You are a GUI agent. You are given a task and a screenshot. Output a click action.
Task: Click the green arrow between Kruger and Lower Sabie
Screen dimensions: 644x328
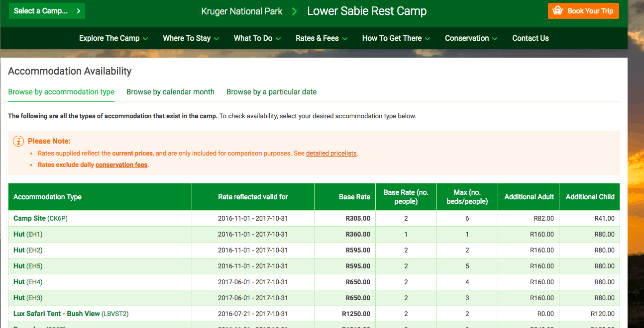coord(295,11)
